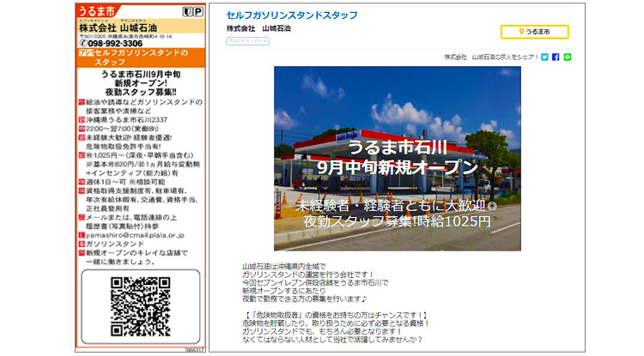Click email yamashiro@cmail.plala.or.jp
The image size is (644, 356).
135,235
